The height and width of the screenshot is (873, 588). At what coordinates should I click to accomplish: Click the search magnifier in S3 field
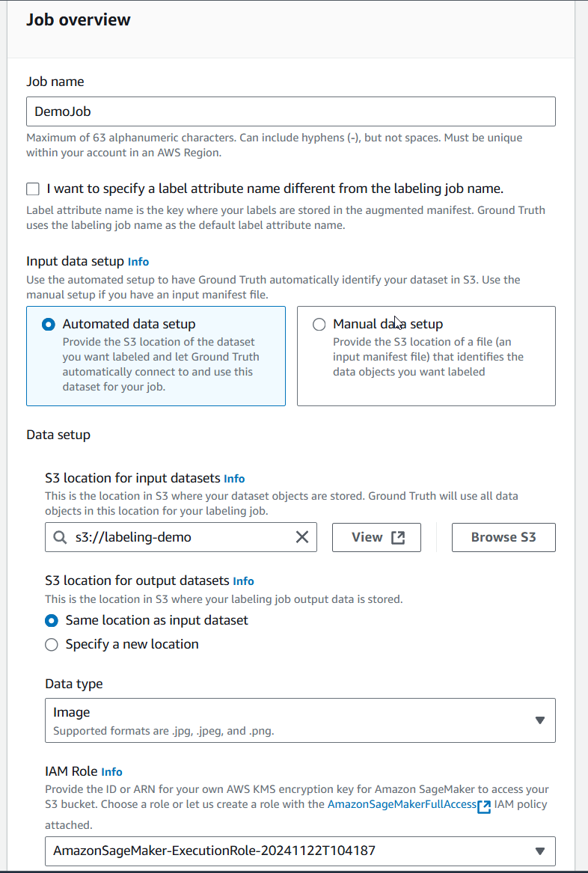(x=60, y=537)
